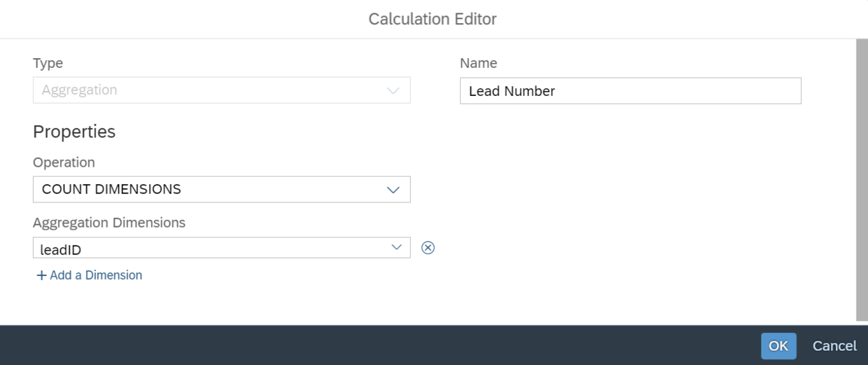Focus the Name field containing Lead Number
Image resolution: width=868 pixels, height=365 pixels.
(630, 91)
